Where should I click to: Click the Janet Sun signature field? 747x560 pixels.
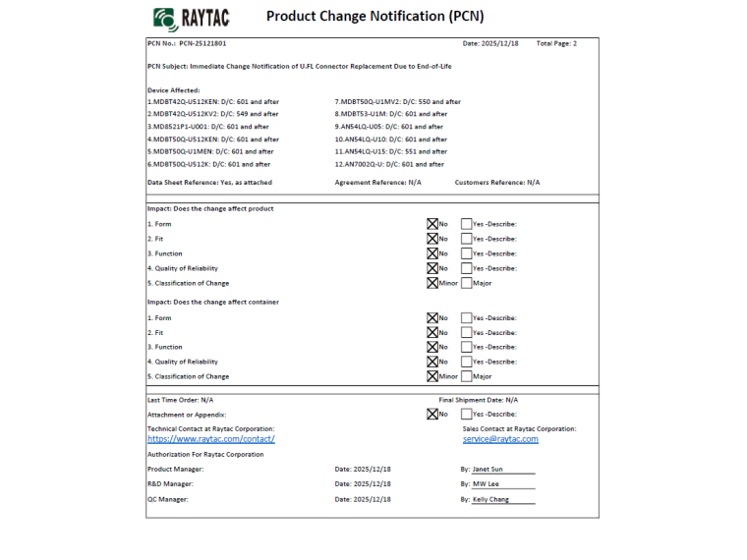point(502,470)
